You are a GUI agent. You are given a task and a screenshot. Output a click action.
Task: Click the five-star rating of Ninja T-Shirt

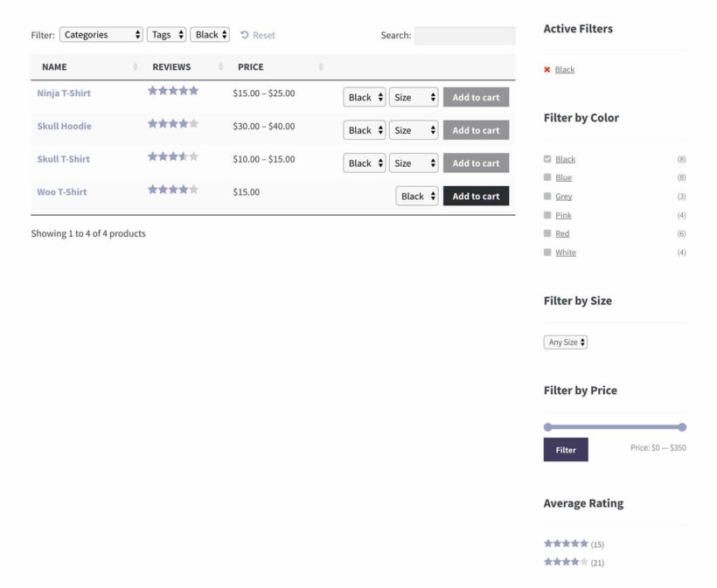(x=172, y=90)
